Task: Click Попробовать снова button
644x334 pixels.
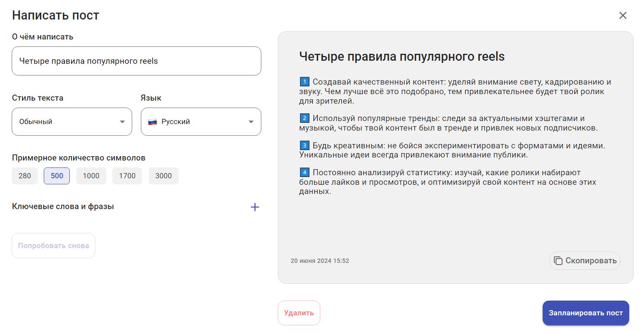Action: pos(53,246)
